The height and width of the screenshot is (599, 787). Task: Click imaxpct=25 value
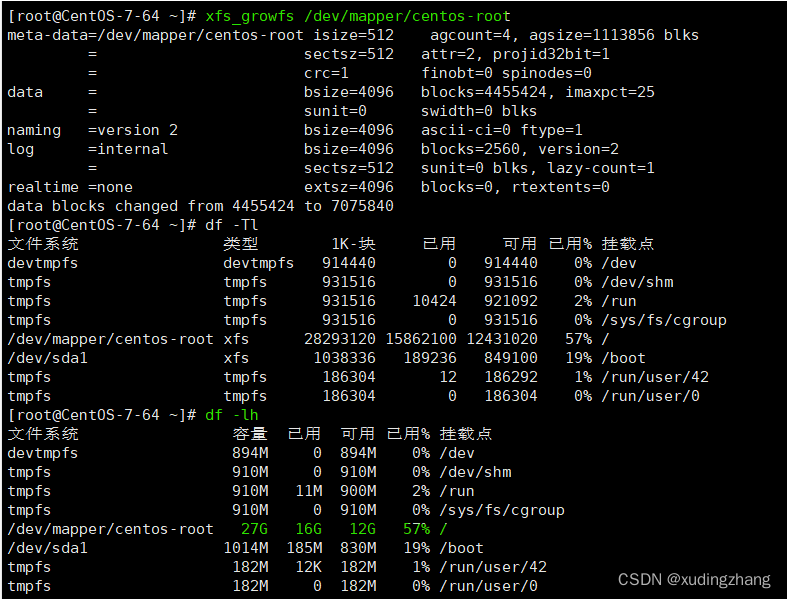(x=610, y=92)
